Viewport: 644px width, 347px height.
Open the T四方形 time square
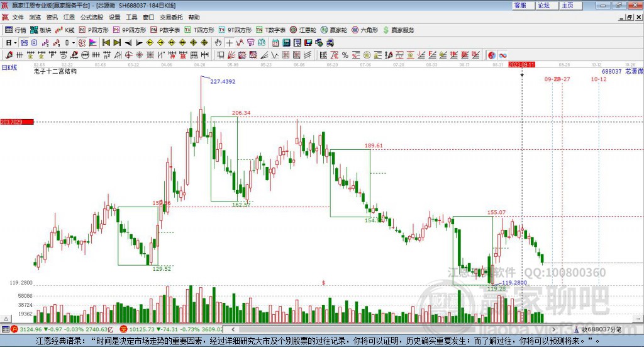199,30
